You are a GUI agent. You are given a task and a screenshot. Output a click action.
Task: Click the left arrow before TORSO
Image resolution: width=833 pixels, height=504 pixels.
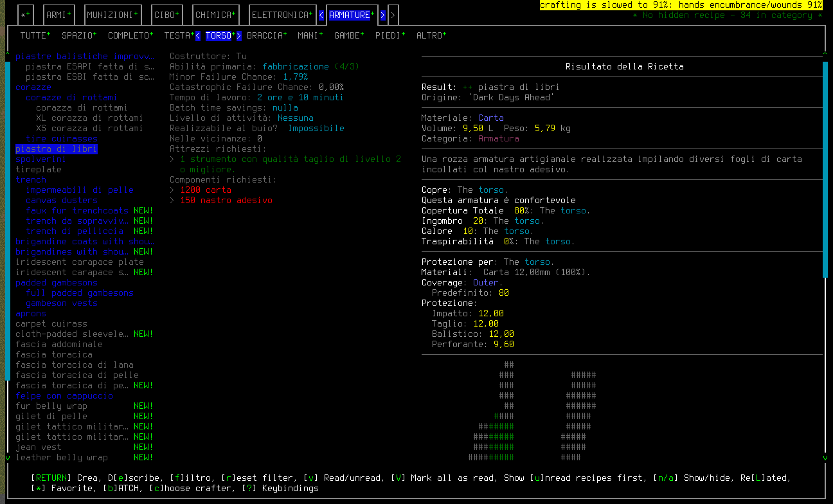coord(198,35)
